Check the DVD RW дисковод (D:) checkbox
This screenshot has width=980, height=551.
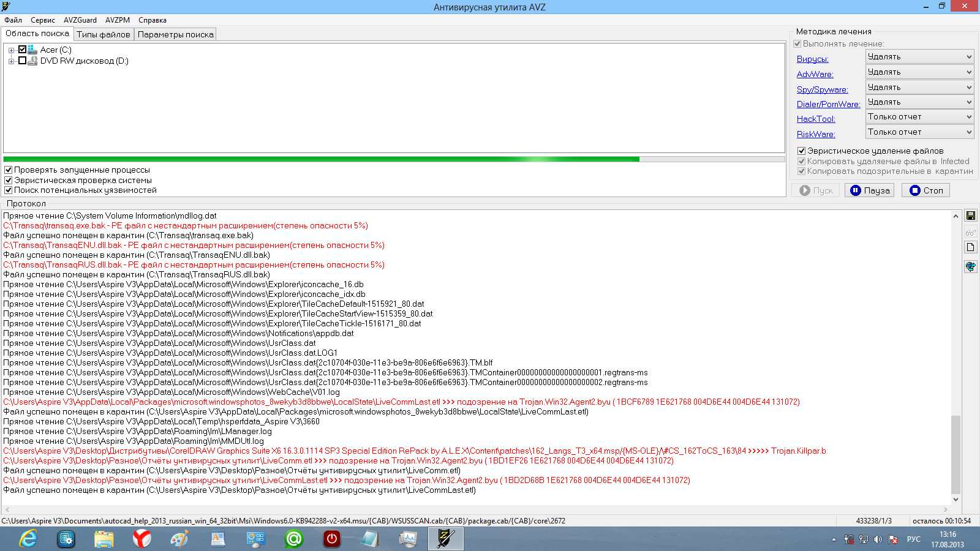click(x=23, y=61)
